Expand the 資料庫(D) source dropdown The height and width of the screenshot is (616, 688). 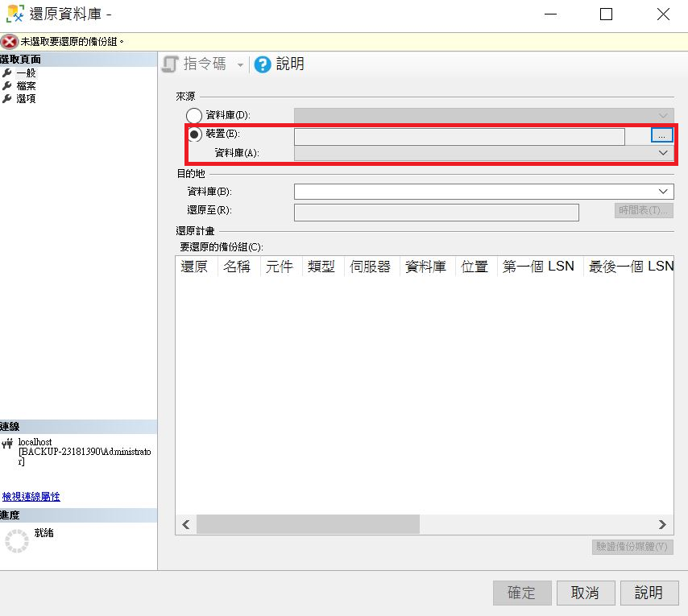663,116
